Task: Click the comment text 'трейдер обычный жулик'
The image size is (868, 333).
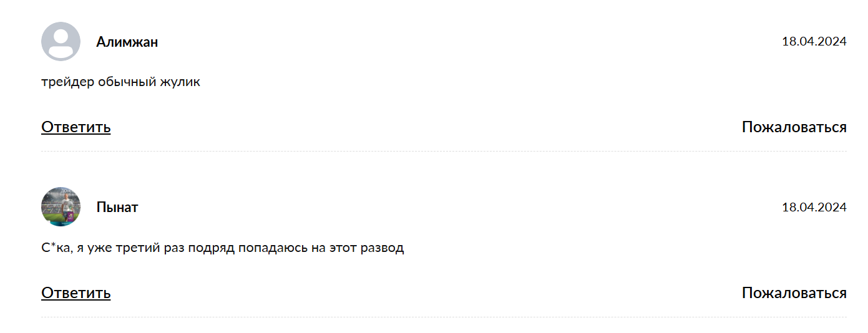Action: tap(120, 82)
